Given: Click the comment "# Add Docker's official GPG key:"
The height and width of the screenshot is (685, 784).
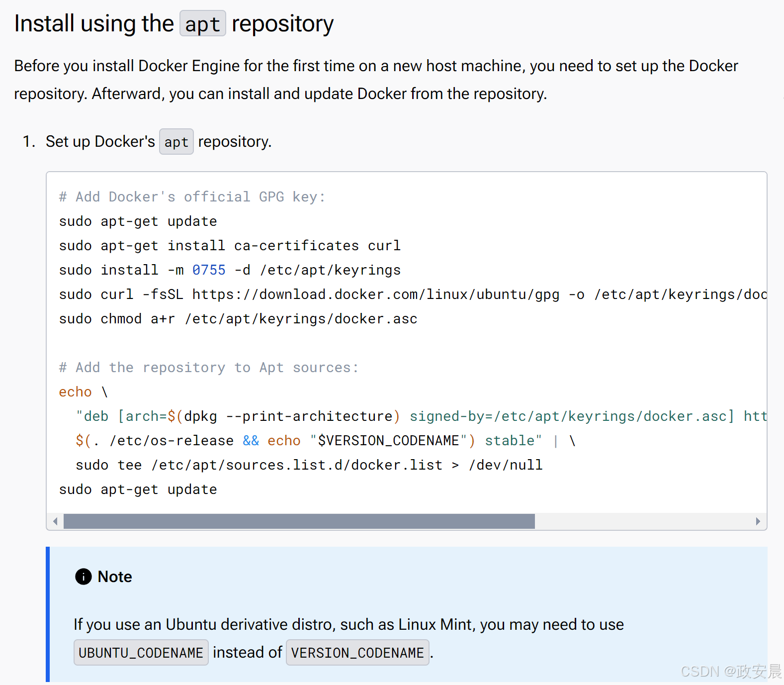Looking at the screenshot, I should click(x=192, y=197).
